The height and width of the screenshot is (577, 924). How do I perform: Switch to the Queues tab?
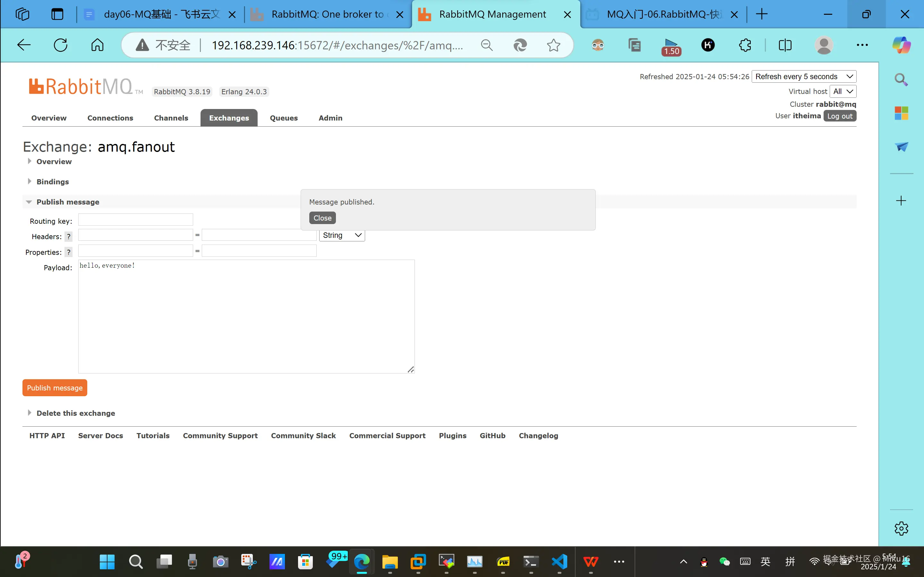click(x=283, y=118)
